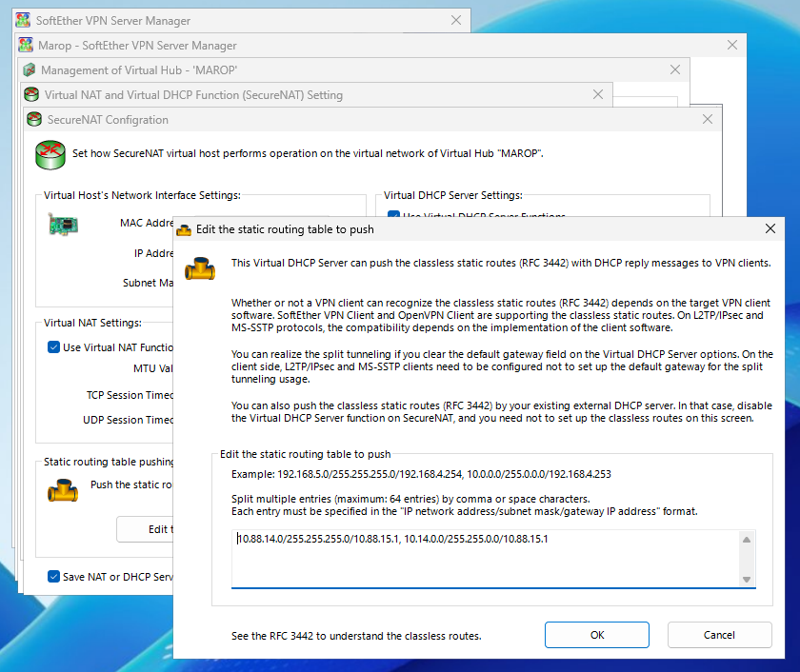Close the Management of Virtual Hub window
The width and height of the screenshot is (800, 672).
(x=675, y=69)
